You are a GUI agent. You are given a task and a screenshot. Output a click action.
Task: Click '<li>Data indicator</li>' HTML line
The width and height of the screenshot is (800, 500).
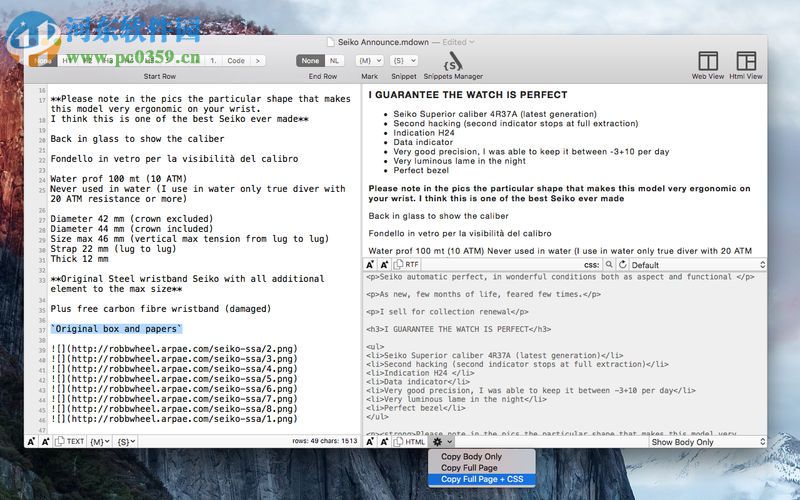[418, 382]
